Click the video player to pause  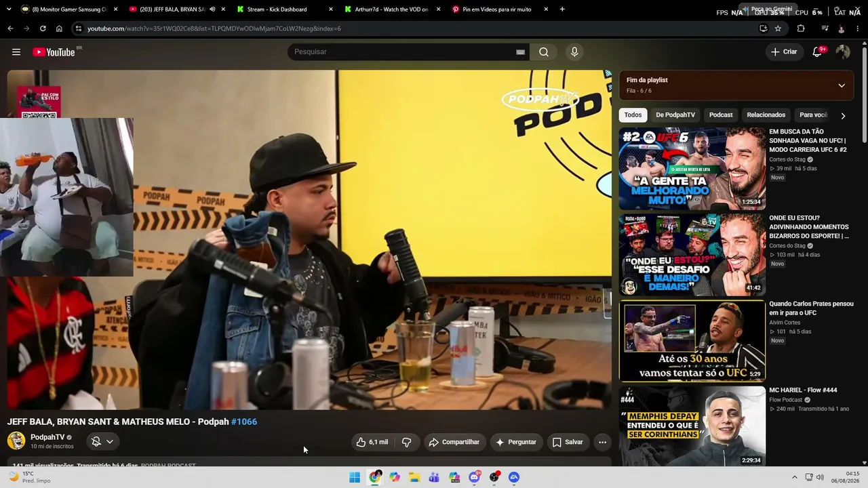[309, 239]
